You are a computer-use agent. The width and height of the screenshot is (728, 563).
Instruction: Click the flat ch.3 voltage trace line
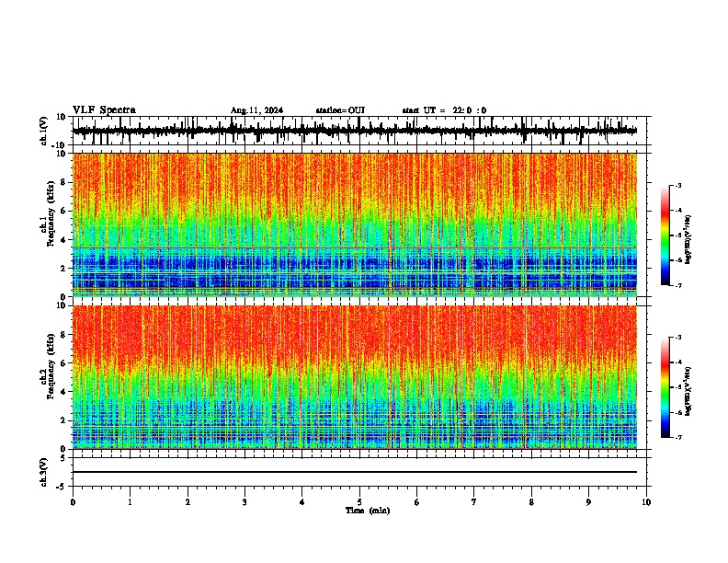coord(355,472)
